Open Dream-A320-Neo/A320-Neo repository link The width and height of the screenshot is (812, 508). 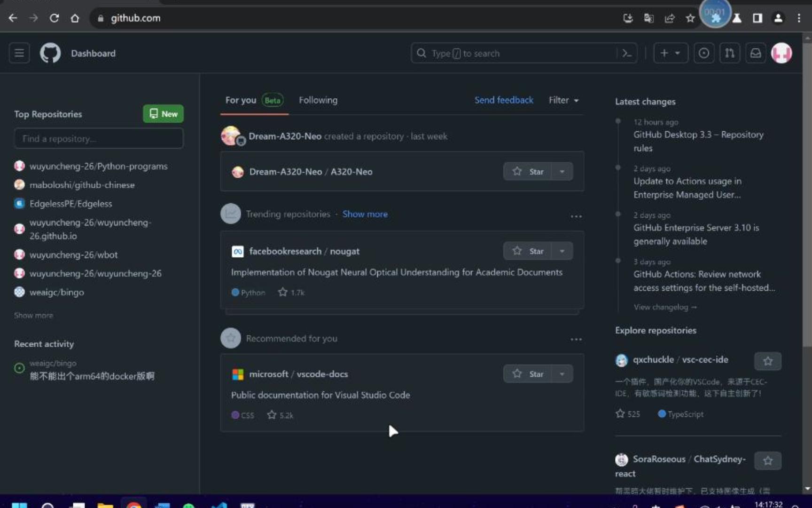click(x=311, y=172)
